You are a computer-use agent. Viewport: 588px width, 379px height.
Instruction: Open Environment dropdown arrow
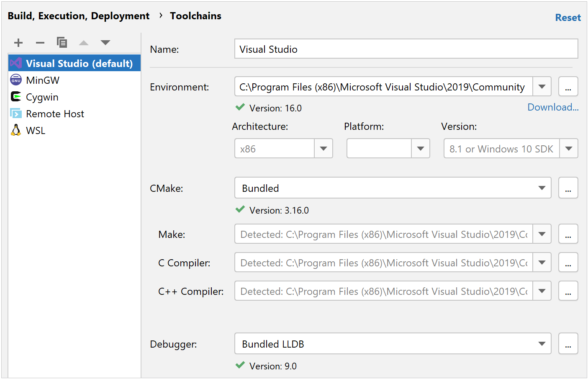click(x=542, y=87)
